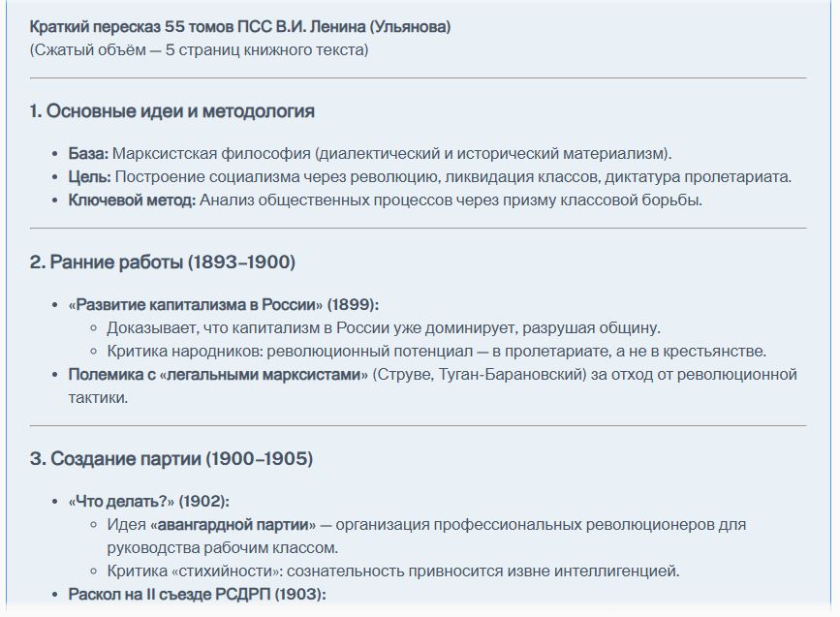Click the text 'руководства рабочим классом'
The width and height of the screenshot is (840, 617).
[221, 548]
